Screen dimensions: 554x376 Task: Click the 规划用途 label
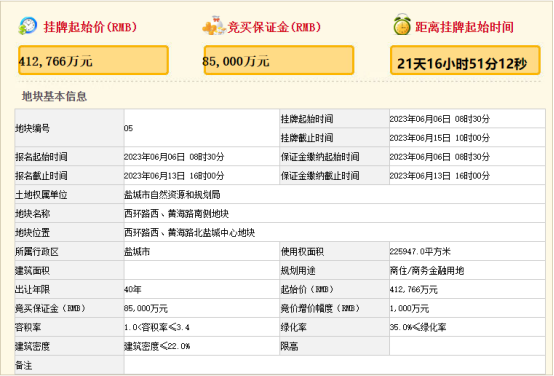click(298, 271)
